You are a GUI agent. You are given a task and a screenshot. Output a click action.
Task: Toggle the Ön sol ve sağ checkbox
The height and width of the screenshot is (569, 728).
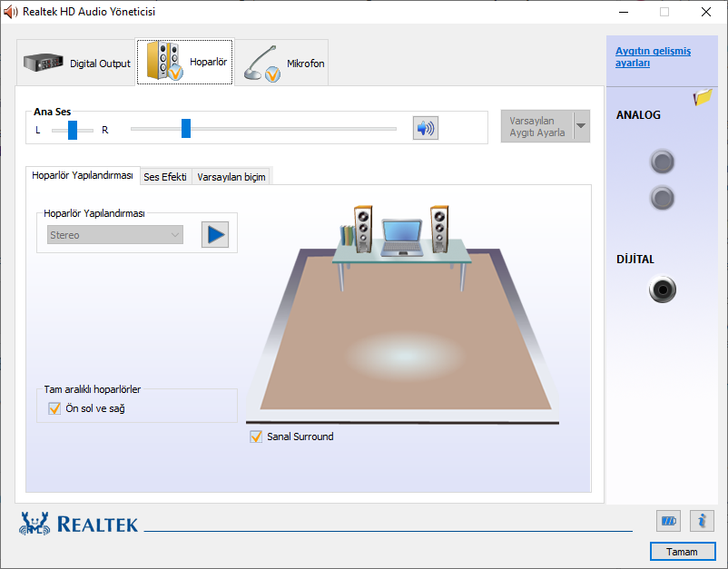54,408
